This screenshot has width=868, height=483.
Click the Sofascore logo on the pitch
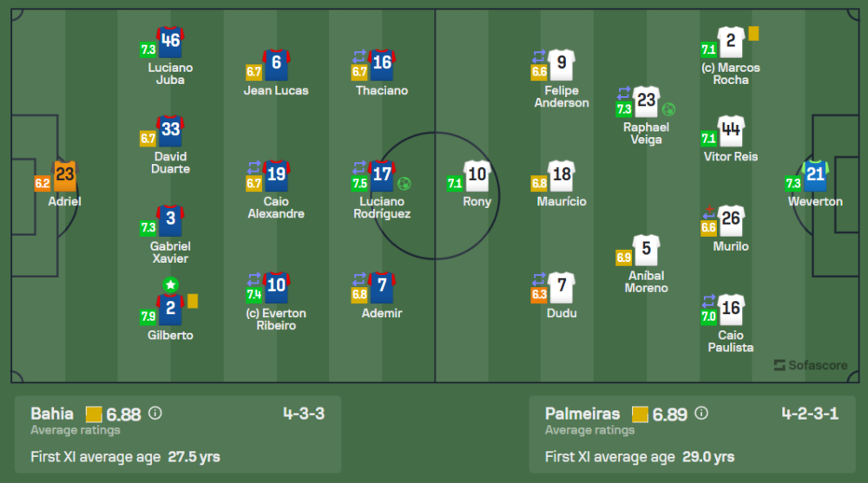pyautogui.click(x=810, y=365)
